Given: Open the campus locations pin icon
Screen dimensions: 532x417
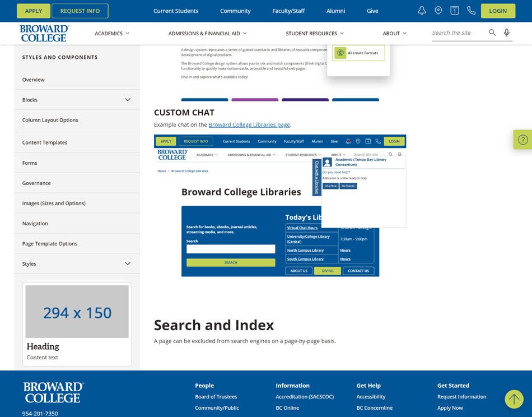Looking at the screenshot, I should point(438,11).
